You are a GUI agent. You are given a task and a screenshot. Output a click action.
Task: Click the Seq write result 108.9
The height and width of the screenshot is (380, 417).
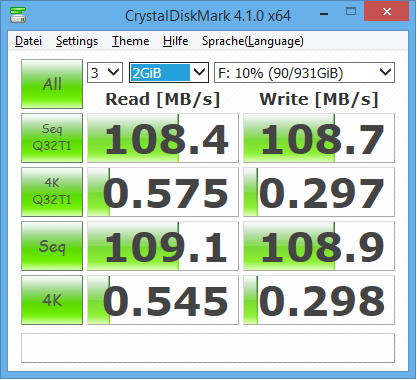click(x=319, y=246)
